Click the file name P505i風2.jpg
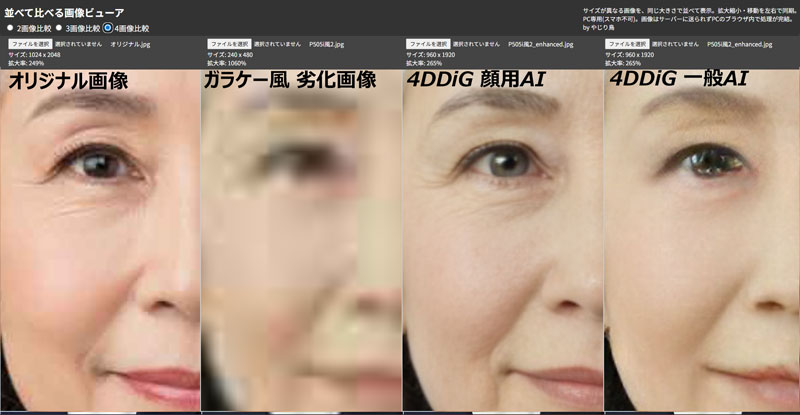This screenshot has width=800, height=415. coord(327,44)
